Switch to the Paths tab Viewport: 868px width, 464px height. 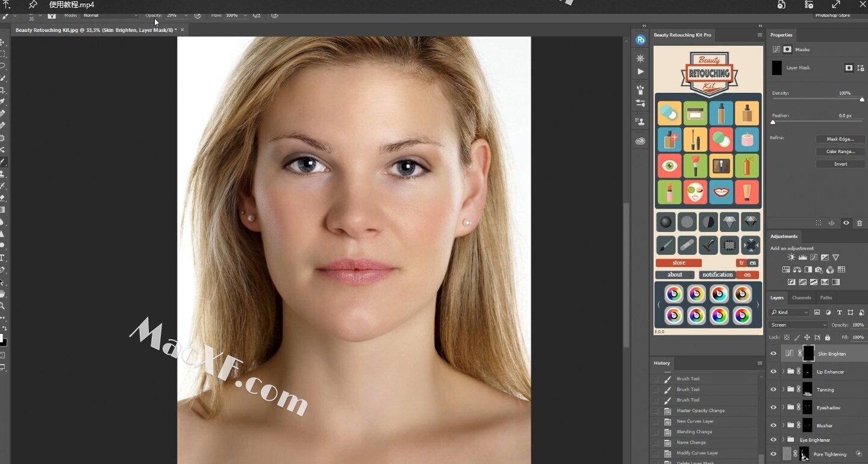coord(826,298)
